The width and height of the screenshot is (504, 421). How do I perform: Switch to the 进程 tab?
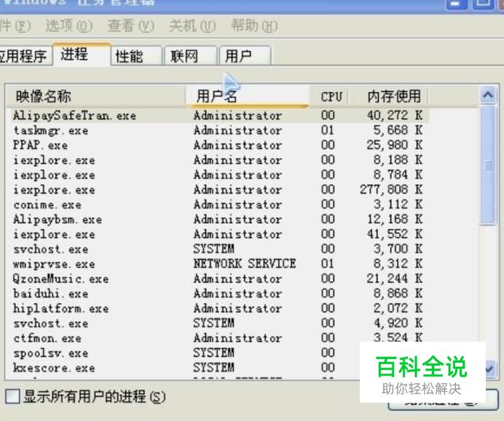pyautogui.click(x=82, y=55)
